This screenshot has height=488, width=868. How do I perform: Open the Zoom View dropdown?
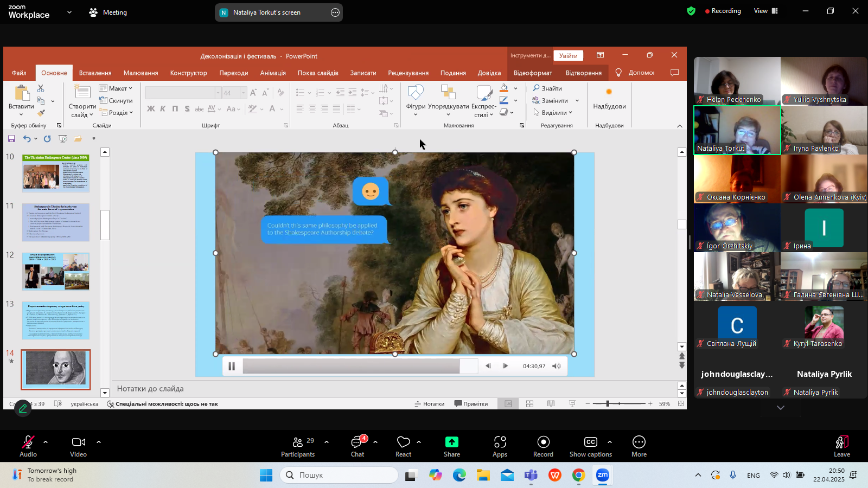765,11
